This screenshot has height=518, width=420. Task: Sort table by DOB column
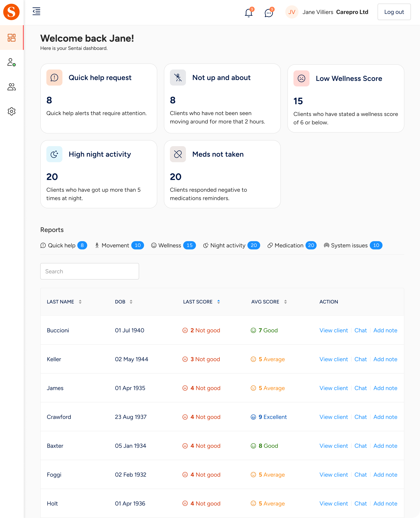131,302
